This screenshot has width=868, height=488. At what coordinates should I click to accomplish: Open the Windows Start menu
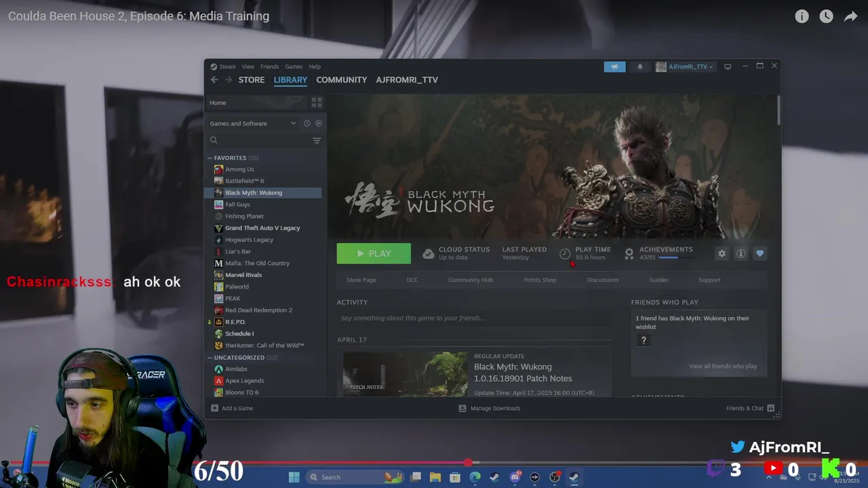(294, 477)
